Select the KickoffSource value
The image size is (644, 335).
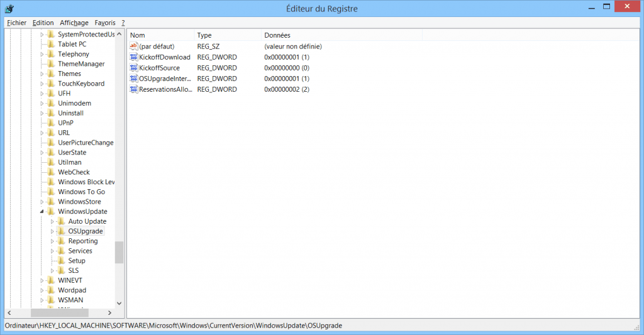point(159,68)
